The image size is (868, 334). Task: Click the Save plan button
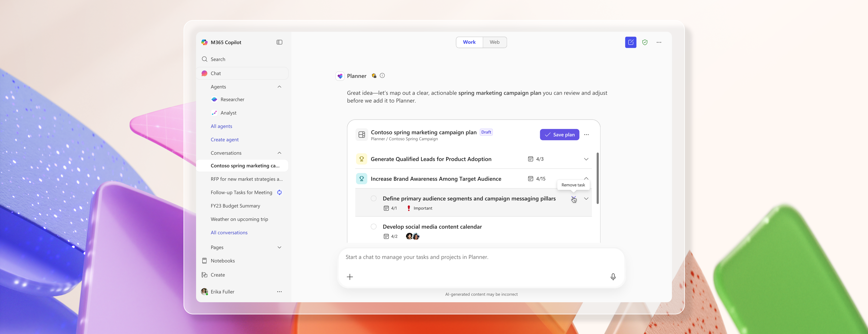559,135
